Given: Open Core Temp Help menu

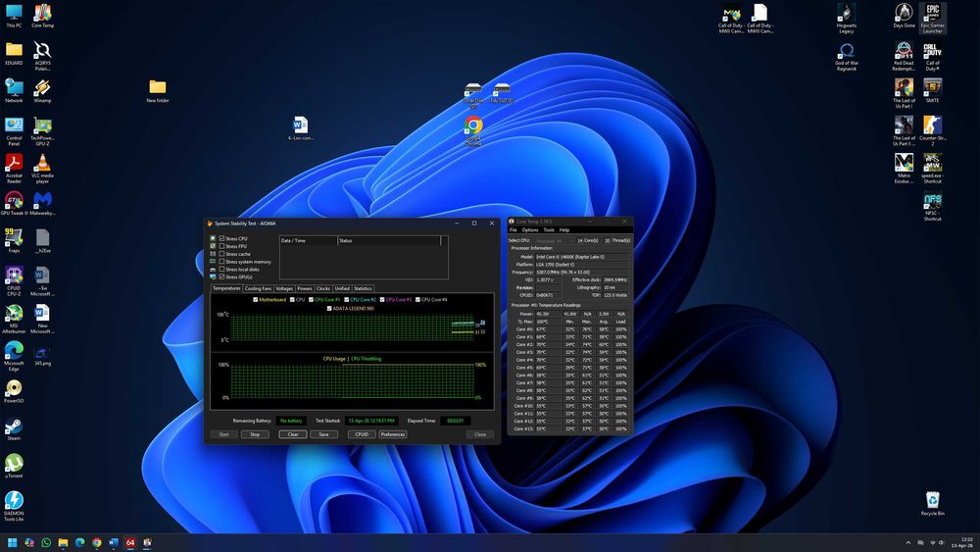Looking at the screenshot, I should 564,230.
